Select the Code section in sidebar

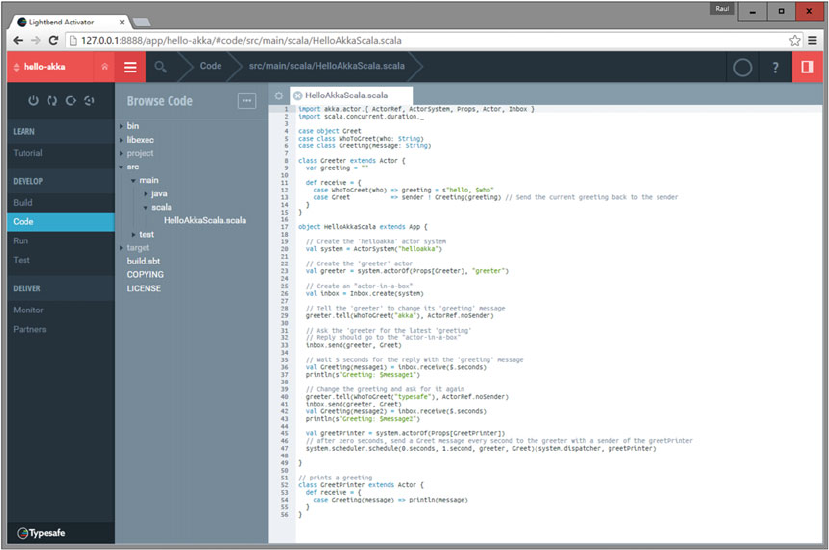click(x=61, y=222)
